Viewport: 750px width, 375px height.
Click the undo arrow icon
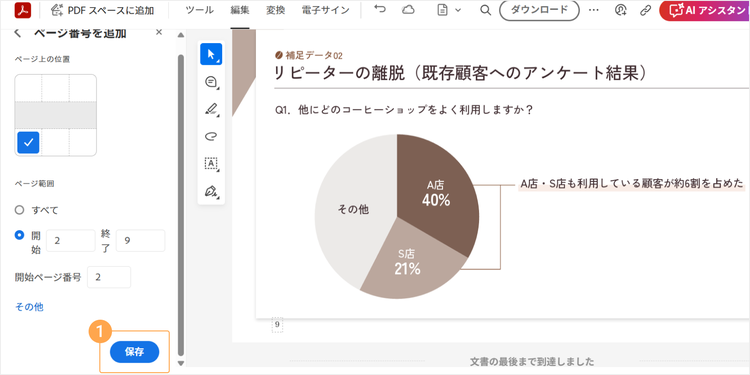click(x=380, y=10)
